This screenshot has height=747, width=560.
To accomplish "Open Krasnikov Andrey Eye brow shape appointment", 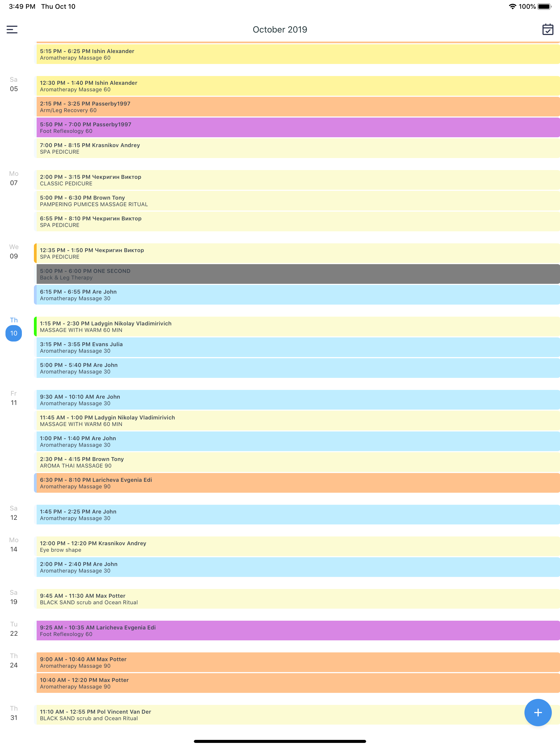I will 297,546.
